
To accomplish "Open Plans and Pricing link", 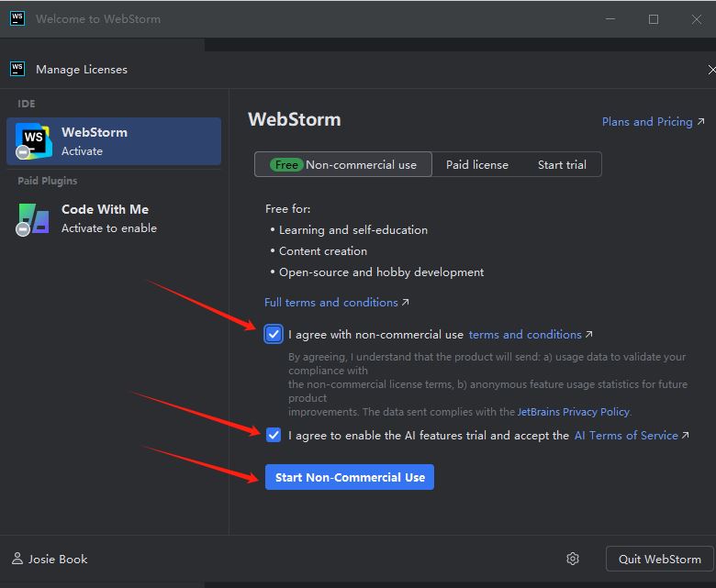I will [x=653, y=122].
